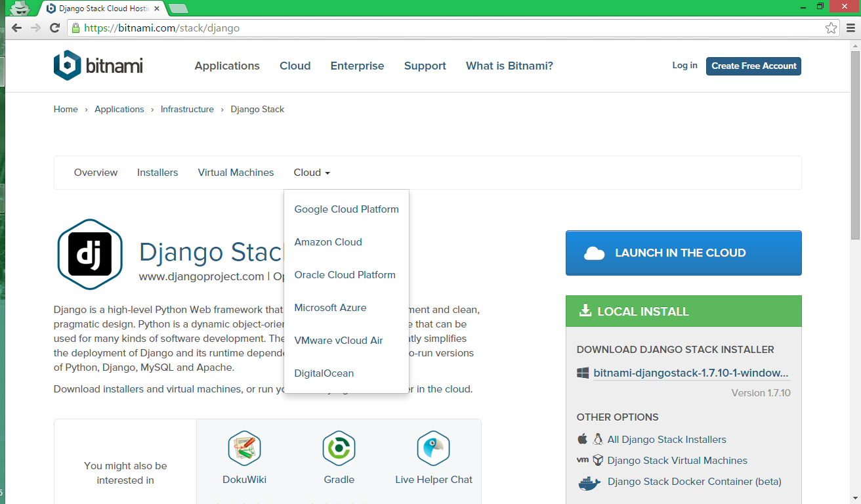Image resolution: width=861 pixels, height=504 pixels.
Task: Bookmark page with star icon
Action: pos(831,28)
